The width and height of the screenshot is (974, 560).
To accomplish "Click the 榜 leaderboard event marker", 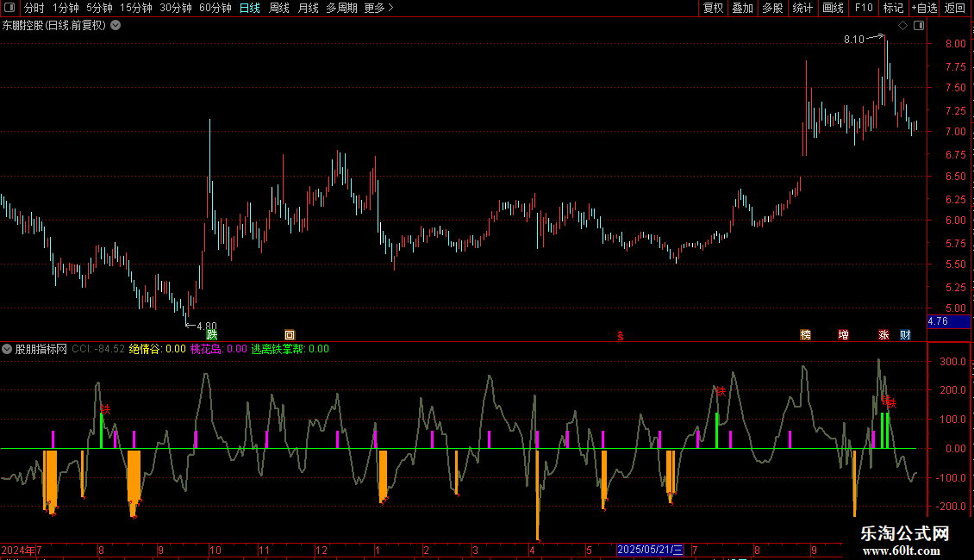I will (x=806, y=335).
